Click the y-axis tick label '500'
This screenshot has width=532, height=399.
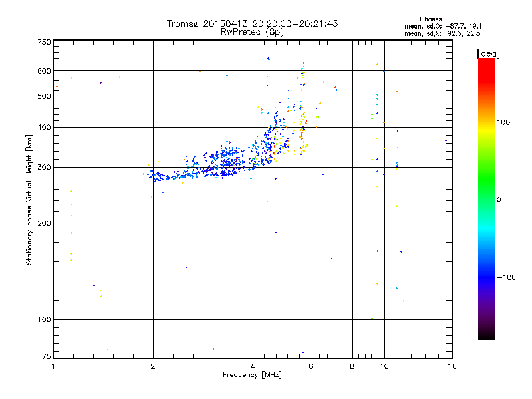[44, 96]
